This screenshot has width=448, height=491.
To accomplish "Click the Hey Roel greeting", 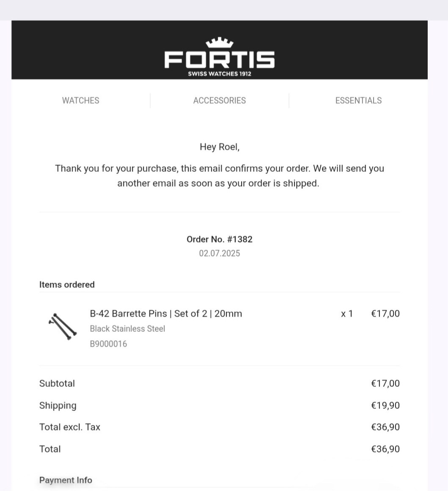I will click(x=220, y=147).
